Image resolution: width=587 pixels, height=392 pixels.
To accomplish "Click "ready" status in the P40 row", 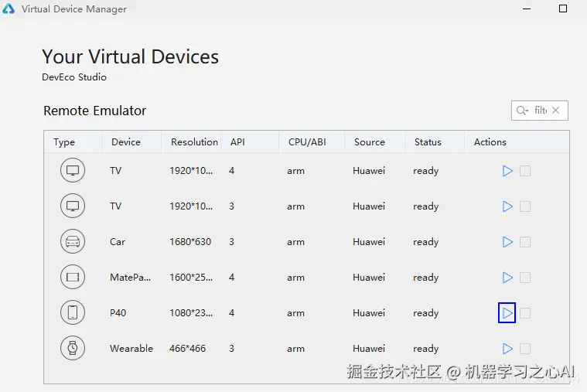I will [425, 313].
